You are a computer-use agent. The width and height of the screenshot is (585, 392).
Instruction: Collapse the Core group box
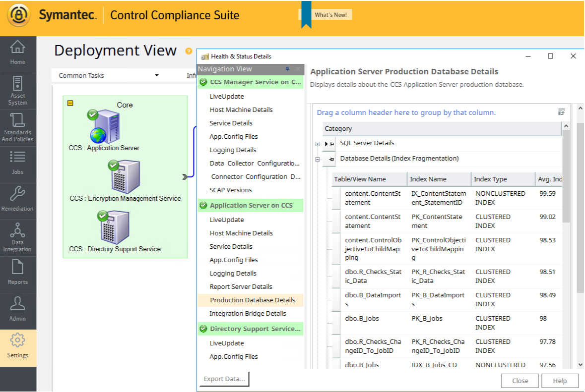tap(70, 104)
